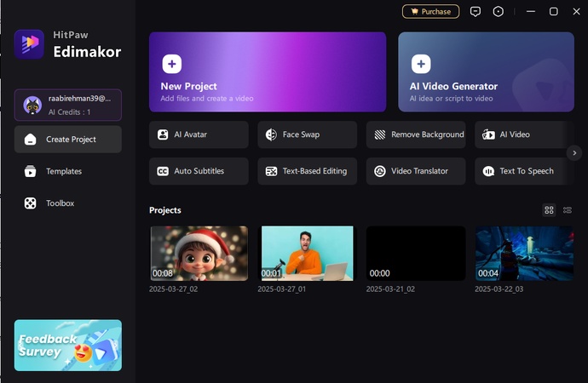The height and width of the screenshot is (383, 588).
Task: Open the Remove Background tool
Action: click(416, 134)
